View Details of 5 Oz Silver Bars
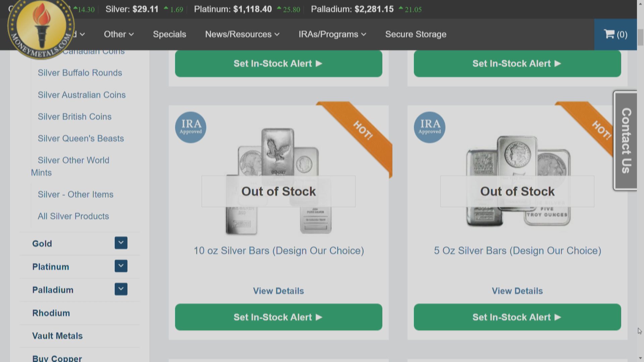Screen dimensions: 644x362 tap(517, 291)
